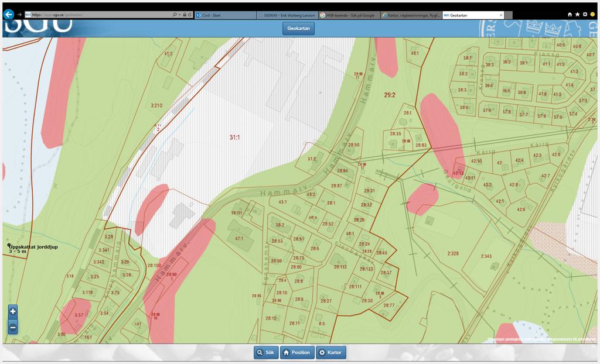
Task: Close the Geokartan tab
Action: click(501, 15)
